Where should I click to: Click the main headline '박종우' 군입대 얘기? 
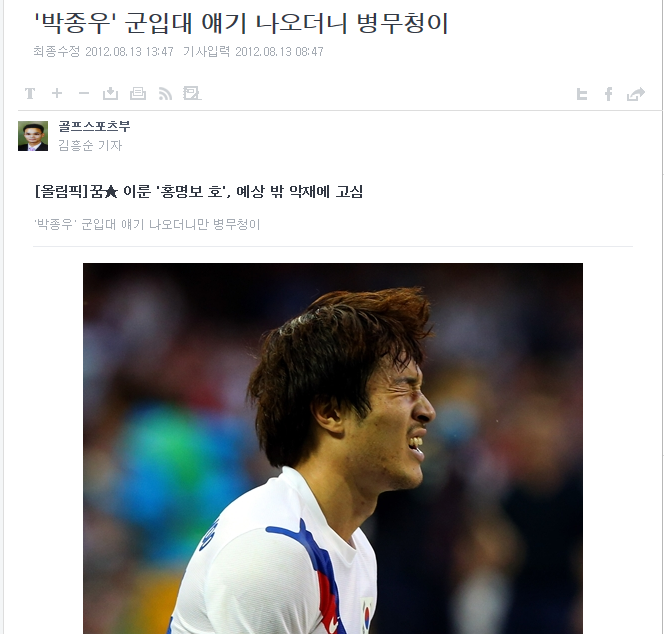click(x=241, y=23)
